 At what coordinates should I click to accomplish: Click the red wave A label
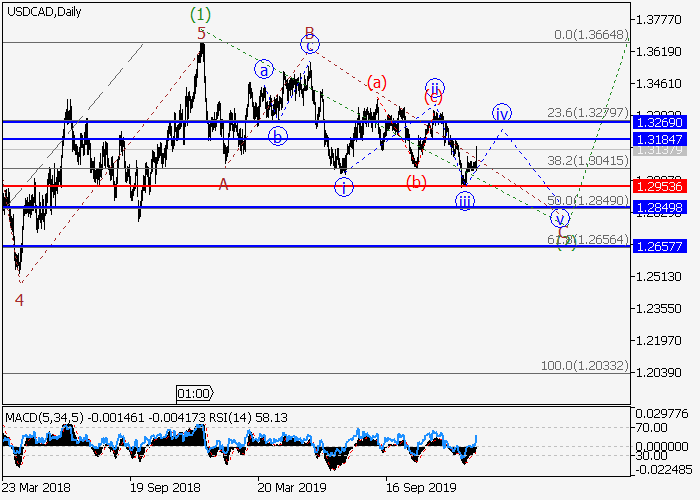click(223, 182)
